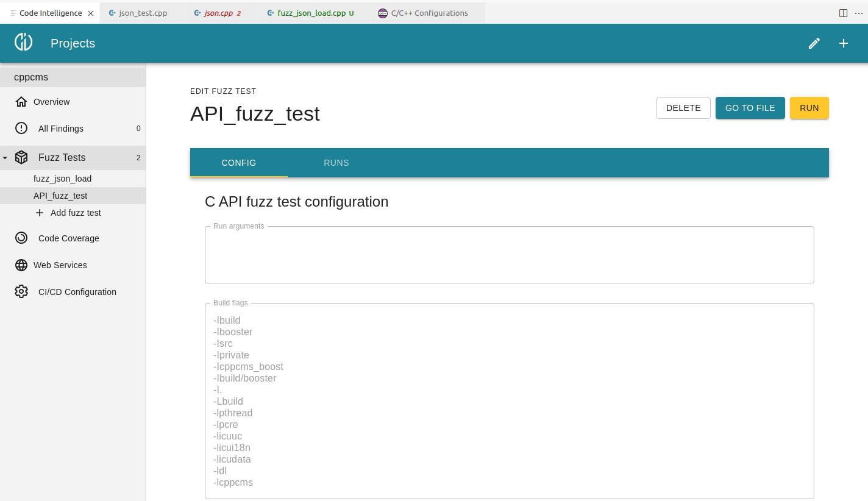The height and width of the screenshot is (501, 868).
Task: Click the GO TO FILE button
Action: click(x=750, y=108)
